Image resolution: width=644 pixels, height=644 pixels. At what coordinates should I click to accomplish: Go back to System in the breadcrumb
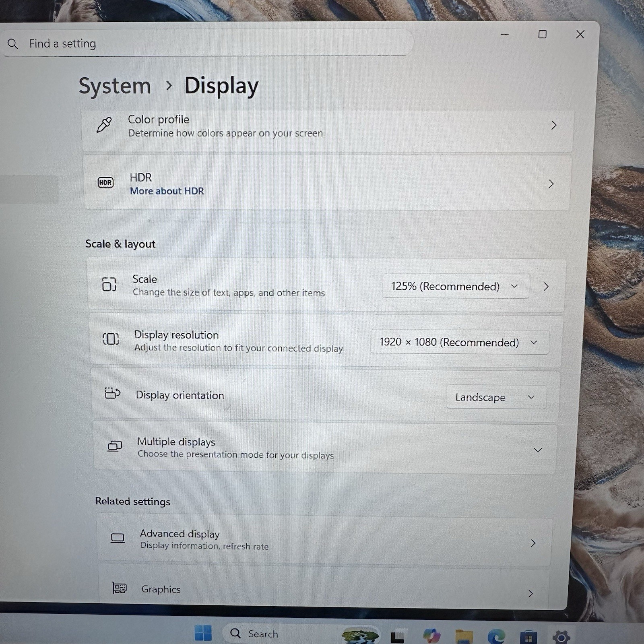(115, 86)
